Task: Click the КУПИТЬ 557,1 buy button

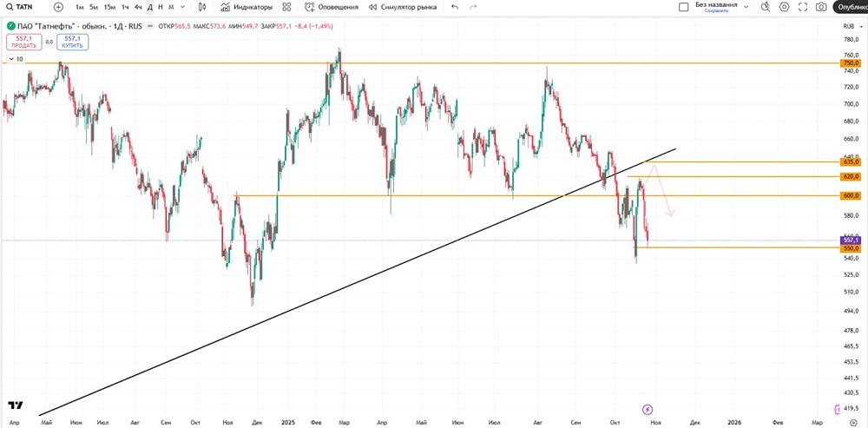Action: pyautogui.click(x=73, y=42)
